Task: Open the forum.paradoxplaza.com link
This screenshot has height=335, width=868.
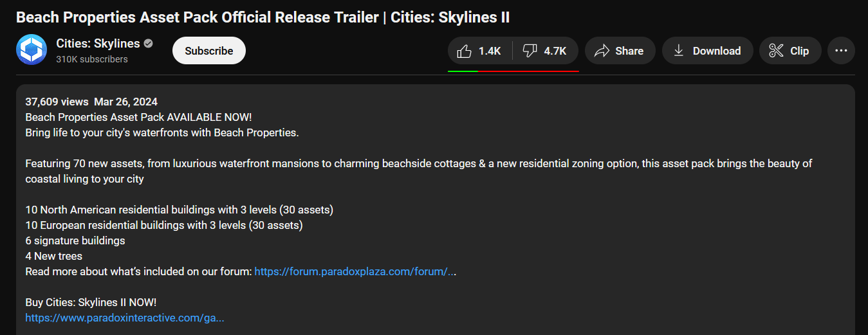Action: pos(354,271)
